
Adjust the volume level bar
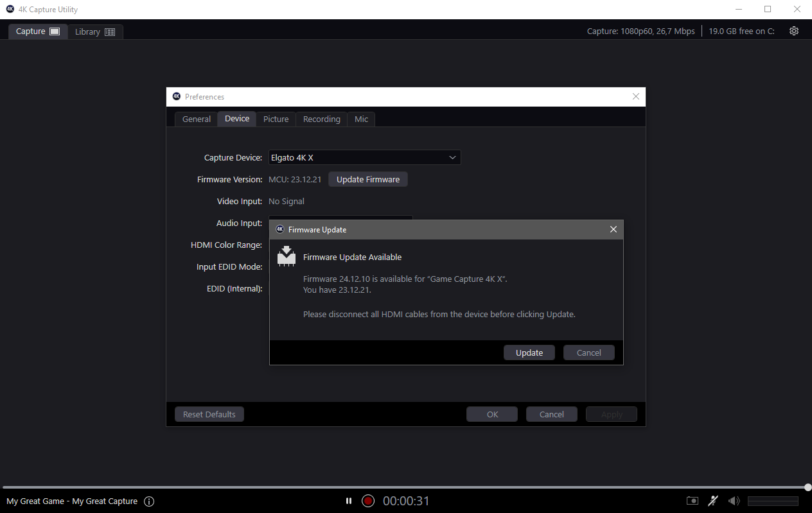[773, 501]
